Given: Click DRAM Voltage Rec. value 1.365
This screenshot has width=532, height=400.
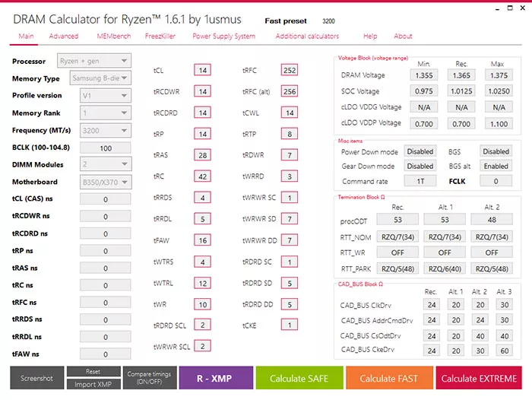Looking at the screenshot, I should coord(461,75).
